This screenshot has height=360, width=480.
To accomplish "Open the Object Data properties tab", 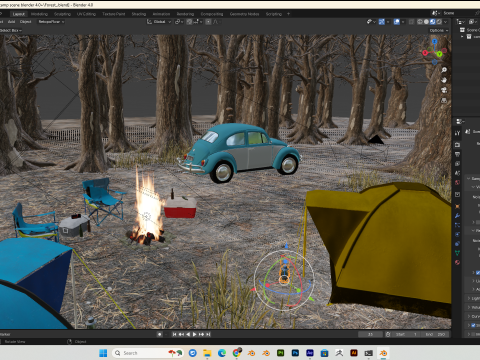I will pos(457,253).
